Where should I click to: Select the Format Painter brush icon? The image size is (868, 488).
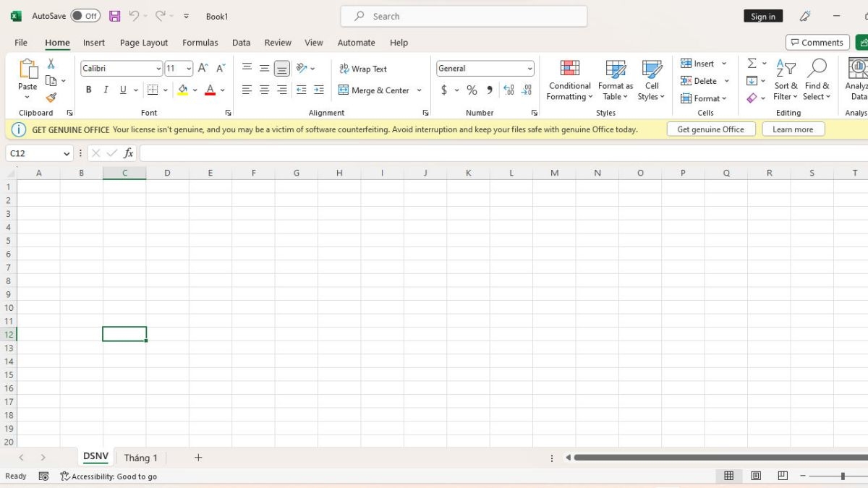[x=51, y=98]
